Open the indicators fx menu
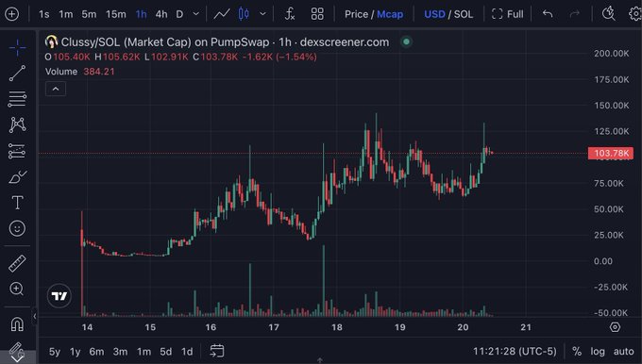 point(290,14)
